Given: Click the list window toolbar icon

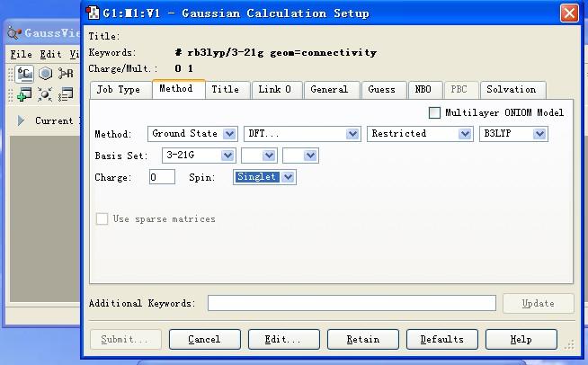Looking at the screenshot, I should 66,94.
